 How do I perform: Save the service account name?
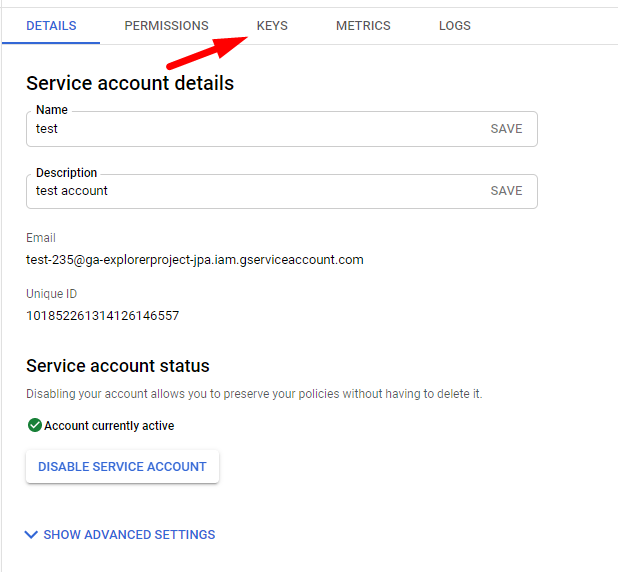point(506,129)
